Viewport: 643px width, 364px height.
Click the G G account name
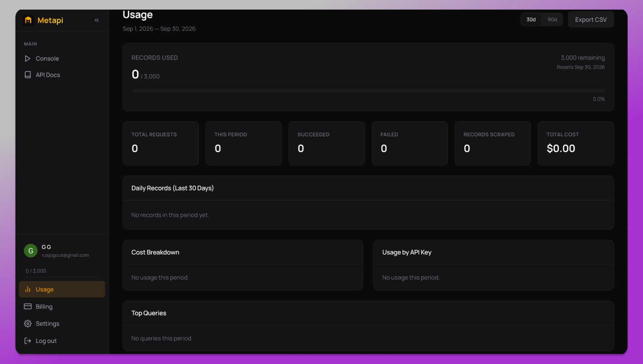46,247
